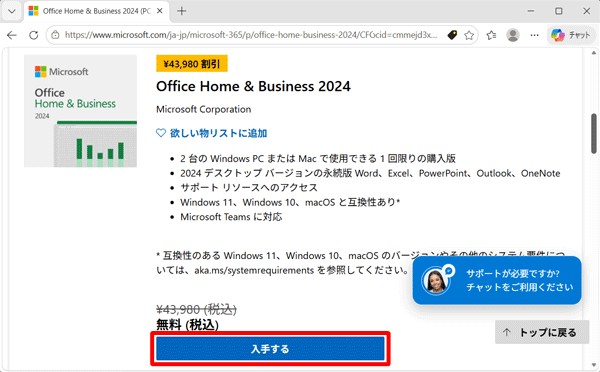
Task: Click the Office Home & Business product image
Action: (x=80, y=111)
